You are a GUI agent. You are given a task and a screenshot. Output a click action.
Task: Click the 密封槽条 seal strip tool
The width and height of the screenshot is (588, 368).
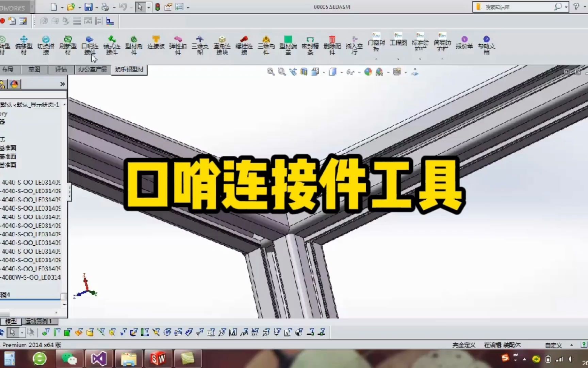pyautogui.click(x=310, y=46)
